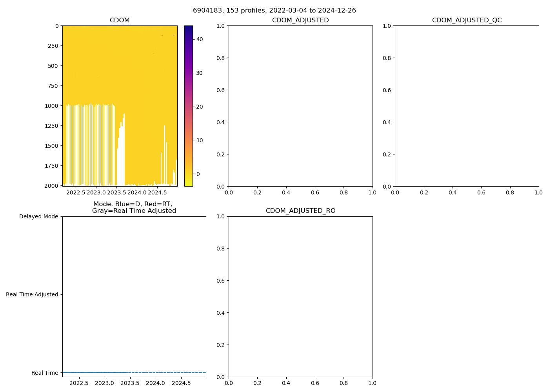Select the CDOM heatmap plot title

120,20
